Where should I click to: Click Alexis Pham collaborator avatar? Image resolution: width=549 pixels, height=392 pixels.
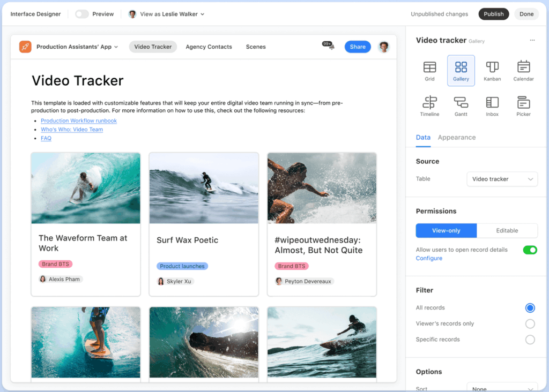coord(43,279)
